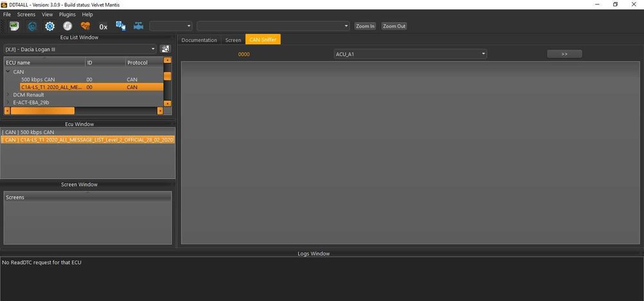Screen dimensions: 644x301
Task: Click the ECU search icon beside the vehicle dropdown
Action: click(x=166, y=49)
